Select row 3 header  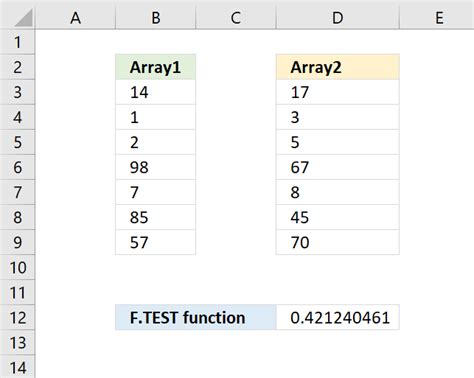(x=17, y=92)
